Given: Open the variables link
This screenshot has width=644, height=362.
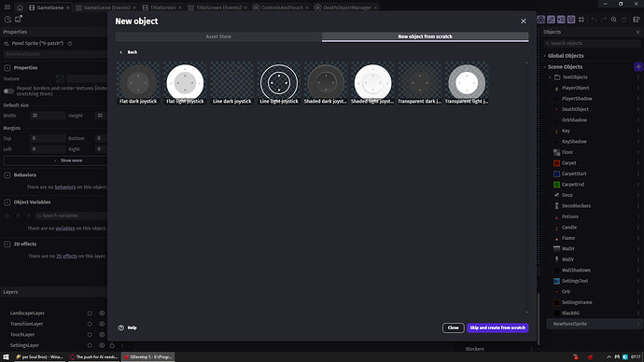Looking at the screenshot, I should pos(65,229).
